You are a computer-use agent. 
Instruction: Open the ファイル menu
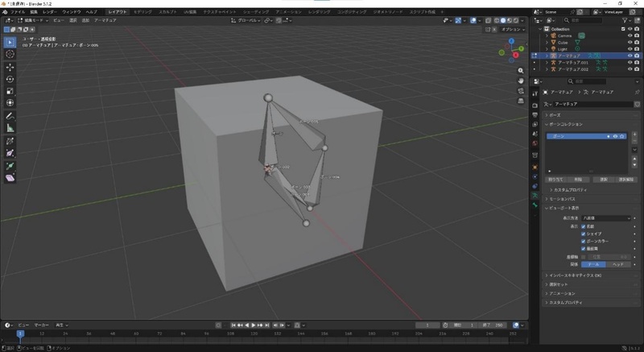(x=17, y=12)
